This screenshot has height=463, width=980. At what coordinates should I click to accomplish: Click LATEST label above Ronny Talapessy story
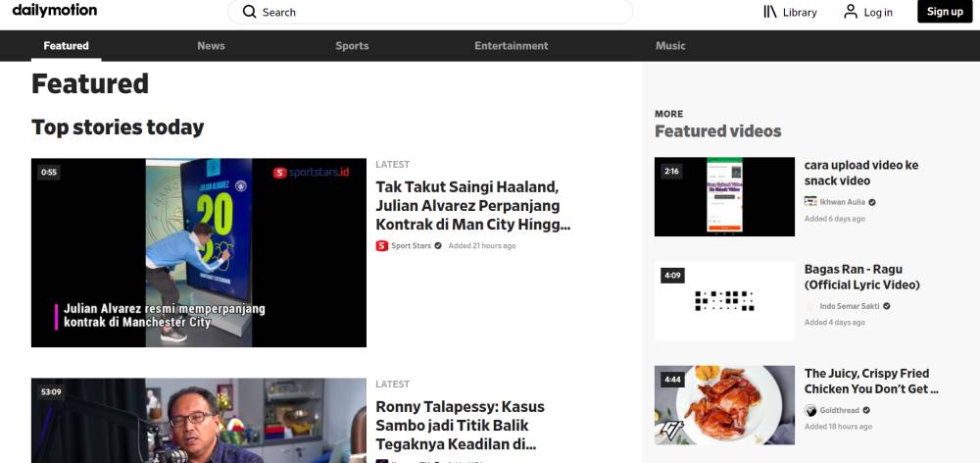[x=393, y=385]
